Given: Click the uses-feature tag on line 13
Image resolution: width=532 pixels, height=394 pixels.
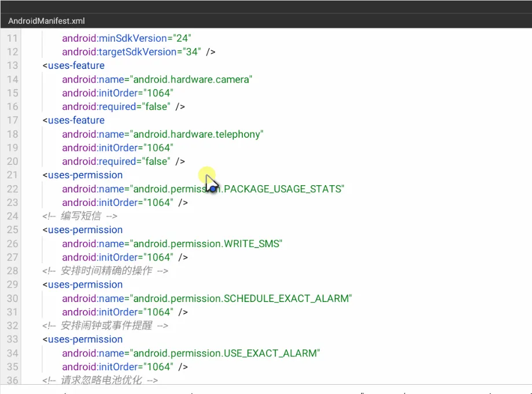Looking at the screenshot, I should 73,65.
